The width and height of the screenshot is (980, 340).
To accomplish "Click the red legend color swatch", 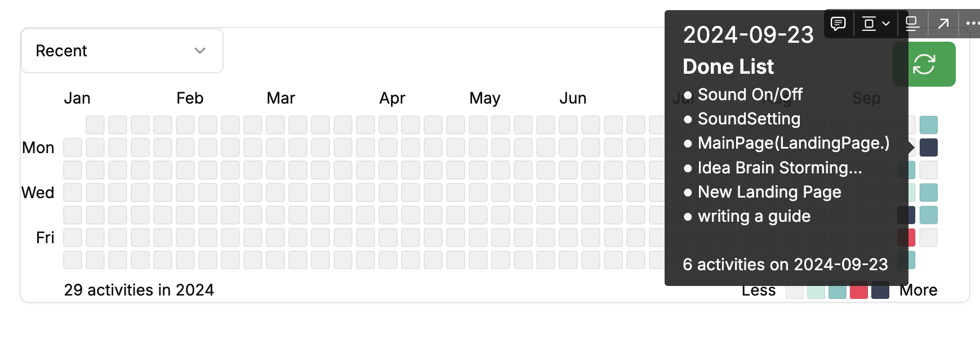I will click(859, 290).
